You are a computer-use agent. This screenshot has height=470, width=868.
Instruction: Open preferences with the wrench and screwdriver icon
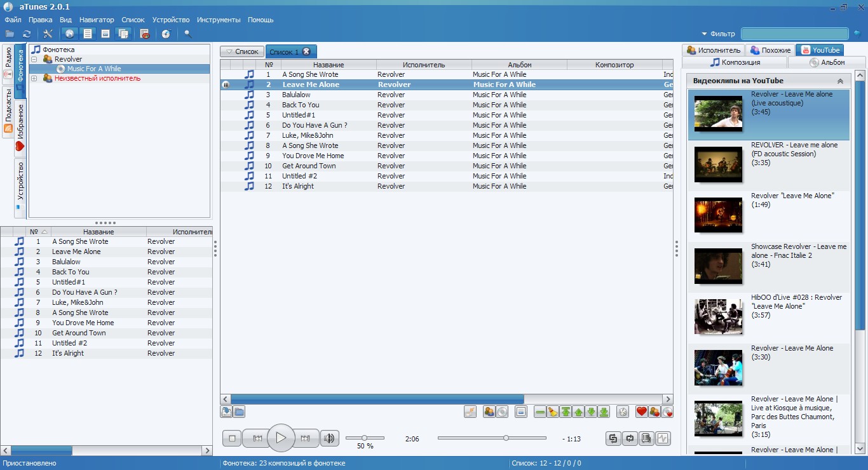pyautogui.click(x=48, y=34)
